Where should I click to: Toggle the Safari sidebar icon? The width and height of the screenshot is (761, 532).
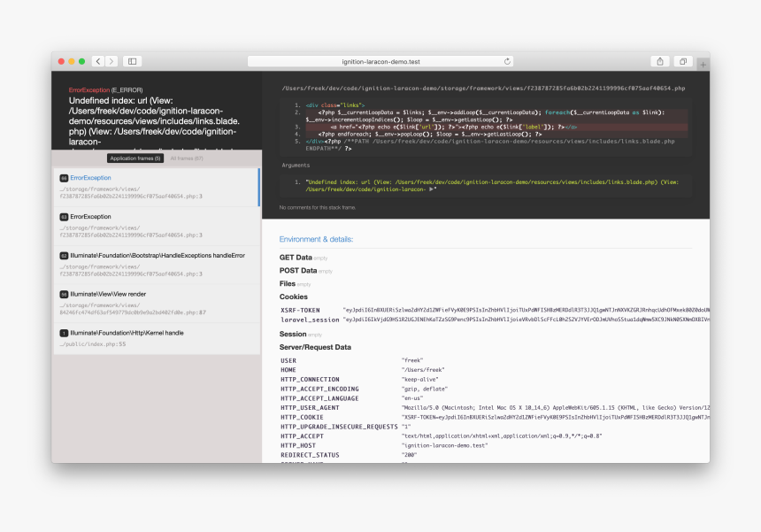pos(132,61)
